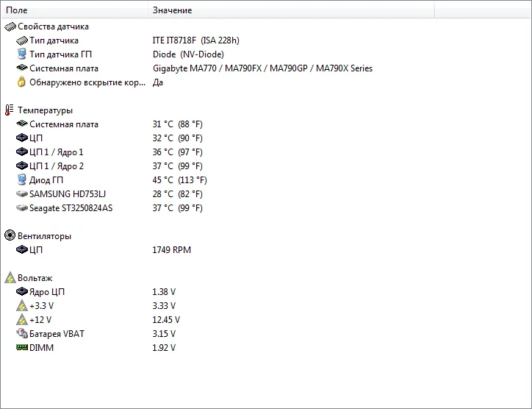Screen dimensions: 532x409
Task: Select the 'Батарея VBAT' label
Action: (x=57, y=334)
